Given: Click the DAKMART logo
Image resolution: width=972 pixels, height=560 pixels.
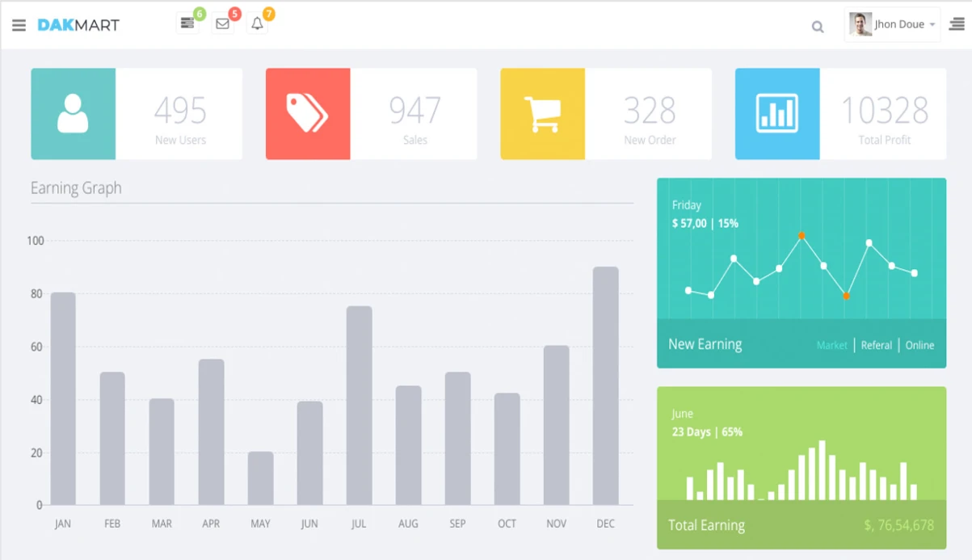Looking at the screenshot, I should 78,25.
